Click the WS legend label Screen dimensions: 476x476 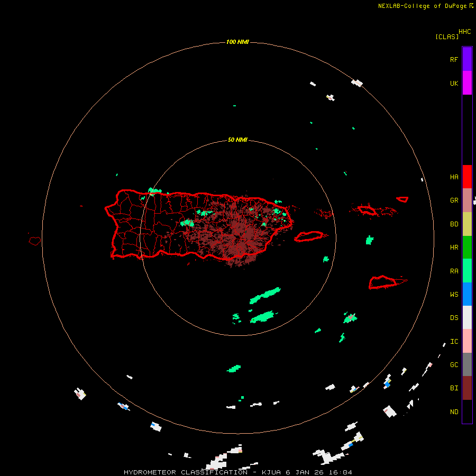454,294
